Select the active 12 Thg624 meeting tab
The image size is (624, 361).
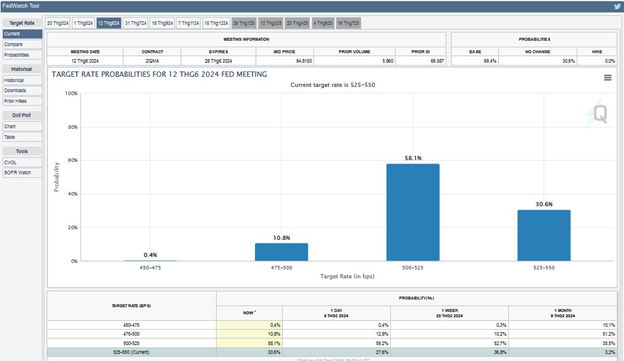[109, 23]
